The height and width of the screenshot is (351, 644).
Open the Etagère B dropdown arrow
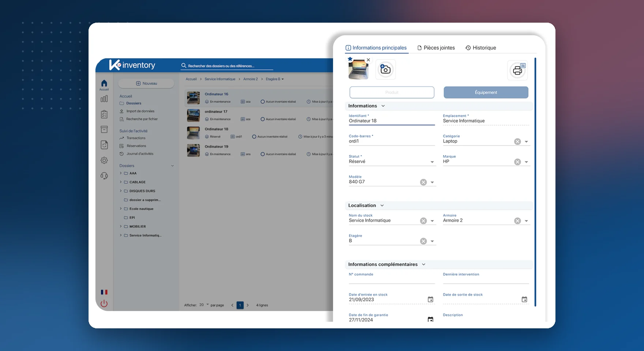tap(433, 241)
